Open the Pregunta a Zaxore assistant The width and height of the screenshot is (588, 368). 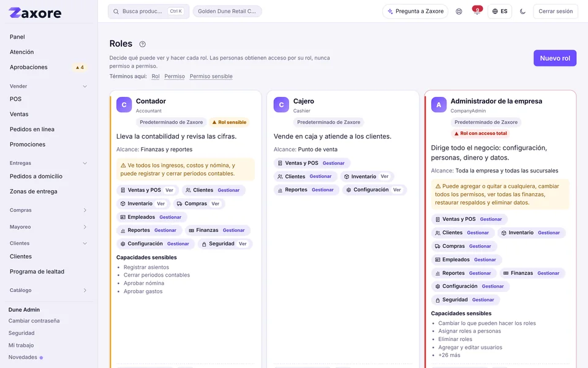tap(415, 11)
